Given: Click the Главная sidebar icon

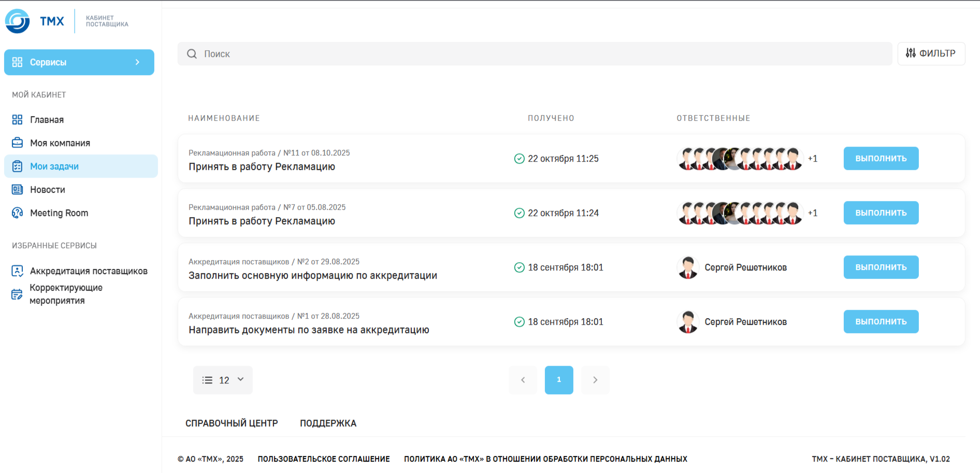Looking at the screenshot, I should point(17,120).
